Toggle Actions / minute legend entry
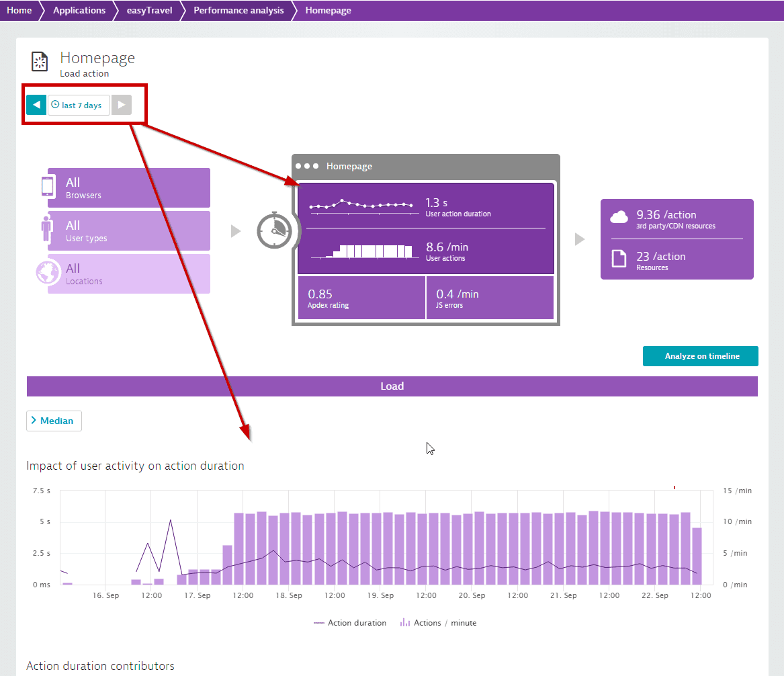 (438, 623)
